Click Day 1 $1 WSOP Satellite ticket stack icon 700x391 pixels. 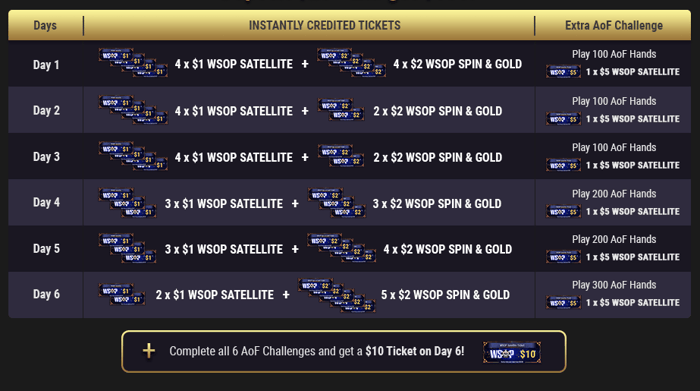[133, 62]
